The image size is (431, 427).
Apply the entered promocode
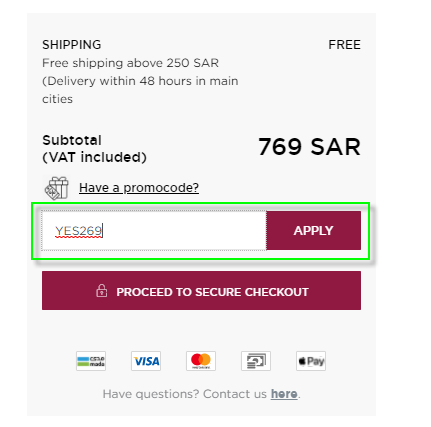[x=314, y=230]
